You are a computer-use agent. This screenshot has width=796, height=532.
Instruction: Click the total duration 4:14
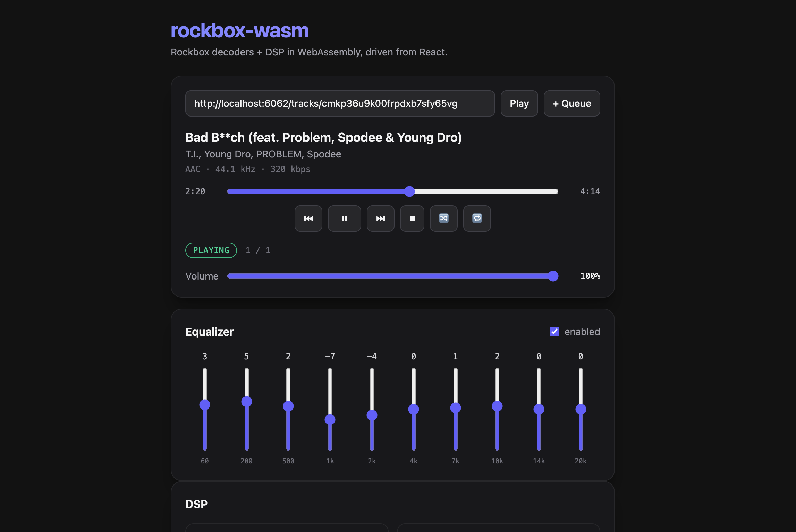point(590,191)
